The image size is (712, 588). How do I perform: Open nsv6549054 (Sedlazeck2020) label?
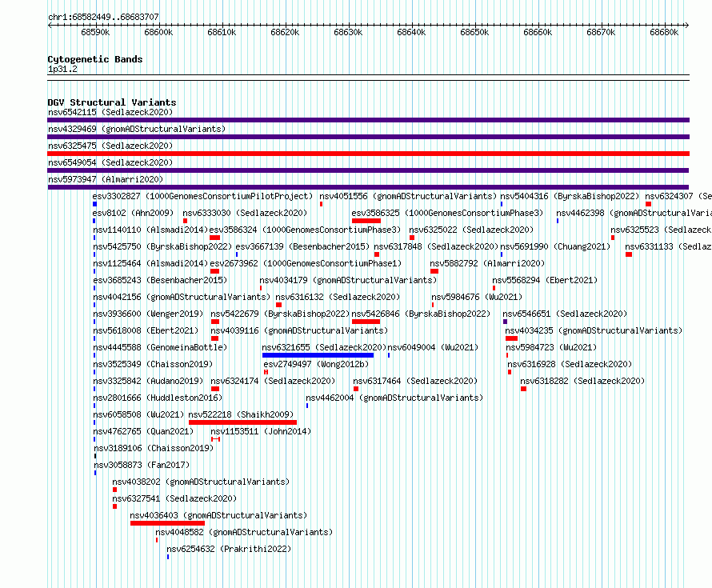coord(110,162)
